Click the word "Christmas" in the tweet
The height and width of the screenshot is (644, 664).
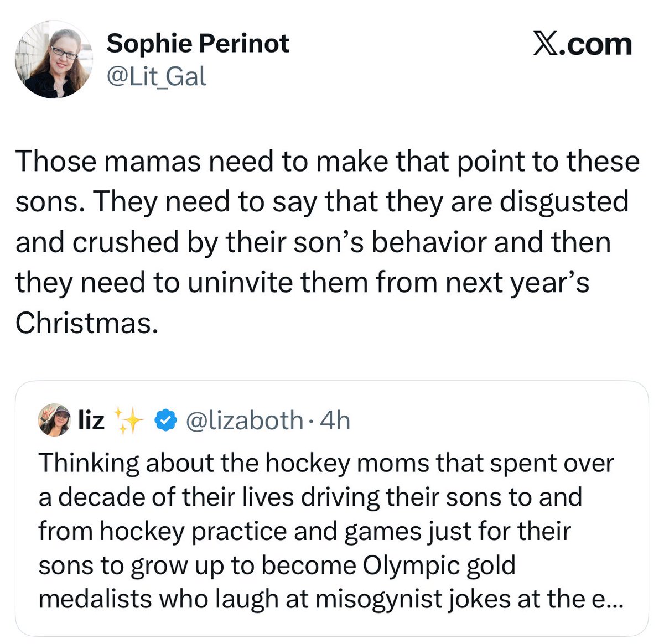point(82,323)
